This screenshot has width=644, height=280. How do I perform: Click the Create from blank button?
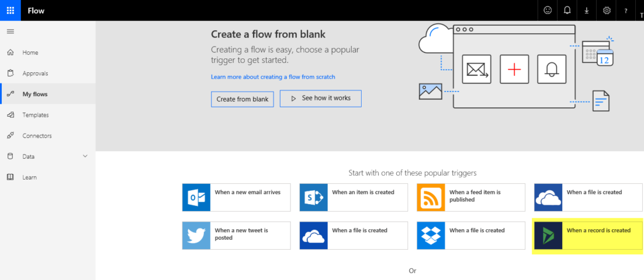242,99
